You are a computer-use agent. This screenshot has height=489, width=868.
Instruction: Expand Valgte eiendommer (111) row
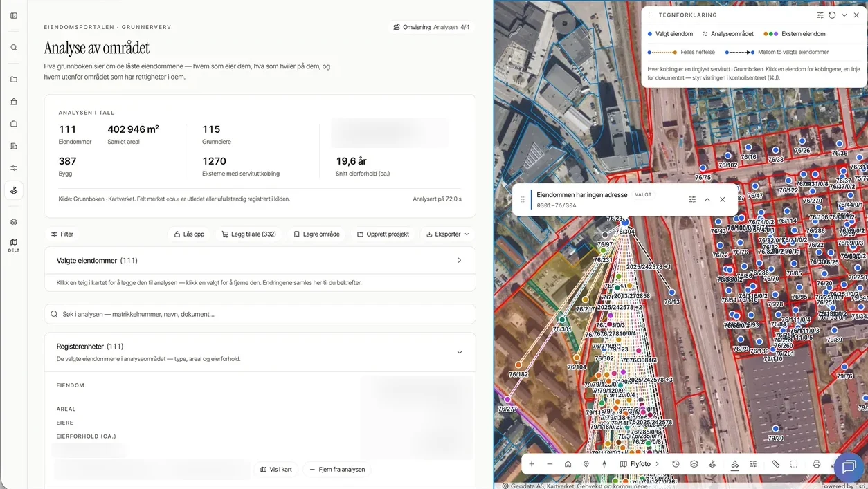[x=260, y=261]
